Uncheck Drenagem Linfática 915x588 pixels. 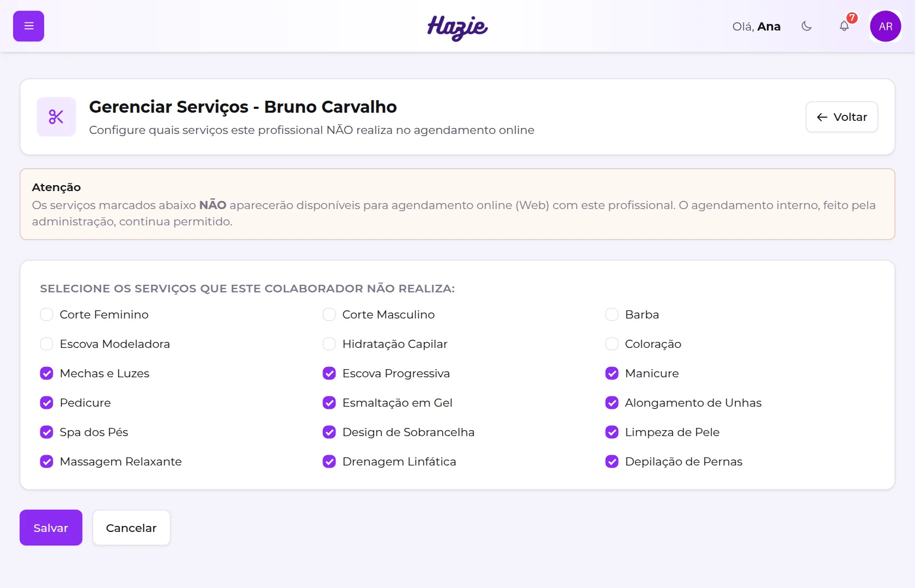pos(330,462)
